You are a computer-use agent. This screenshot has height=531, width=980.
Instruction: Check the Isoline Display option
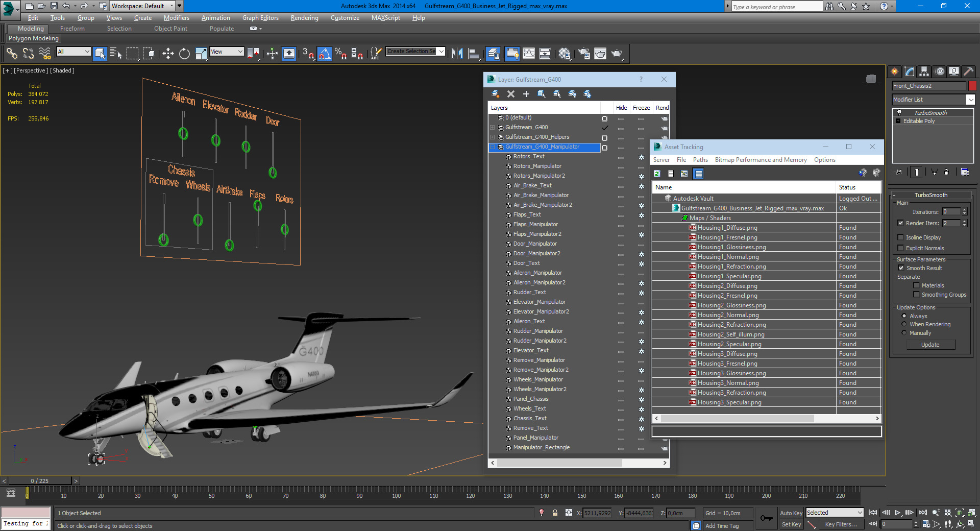901,237
